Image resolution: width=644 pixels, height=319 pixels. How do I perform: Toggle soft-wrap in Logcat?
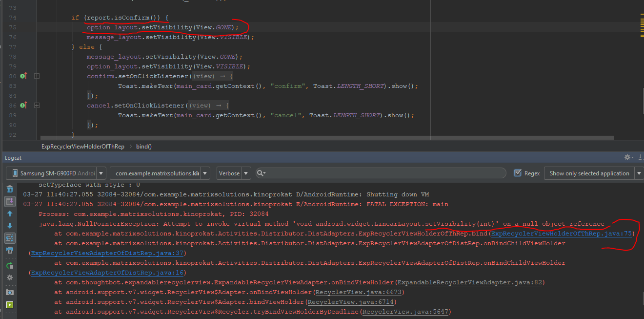[x=9, y=238]
